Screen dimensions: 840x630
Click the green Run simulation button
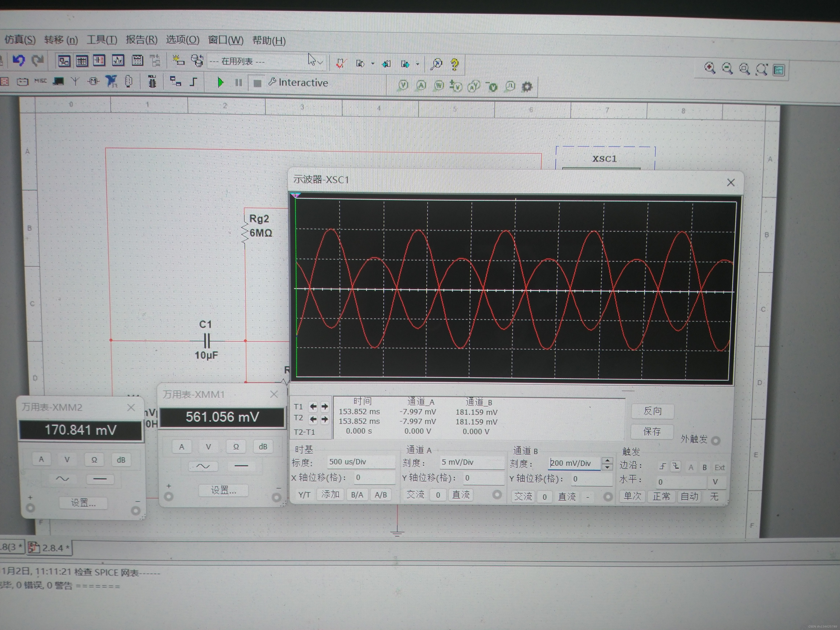coord(220,82)
